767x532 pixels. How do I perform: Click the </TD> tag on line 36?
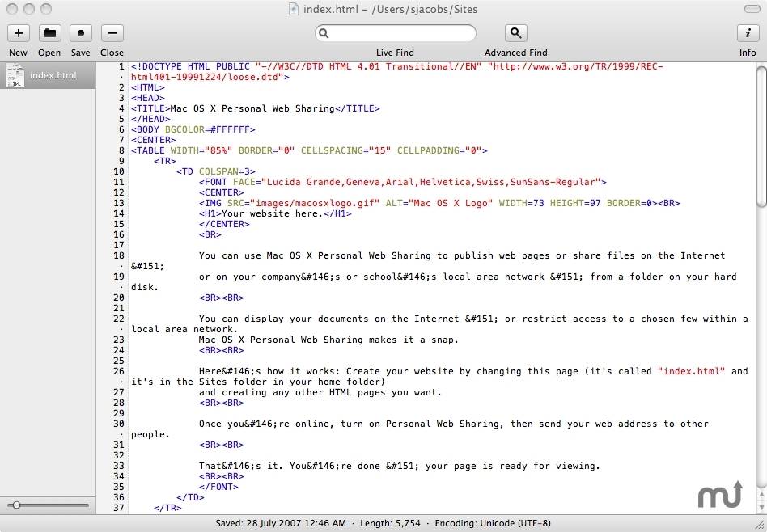point(190,497)
